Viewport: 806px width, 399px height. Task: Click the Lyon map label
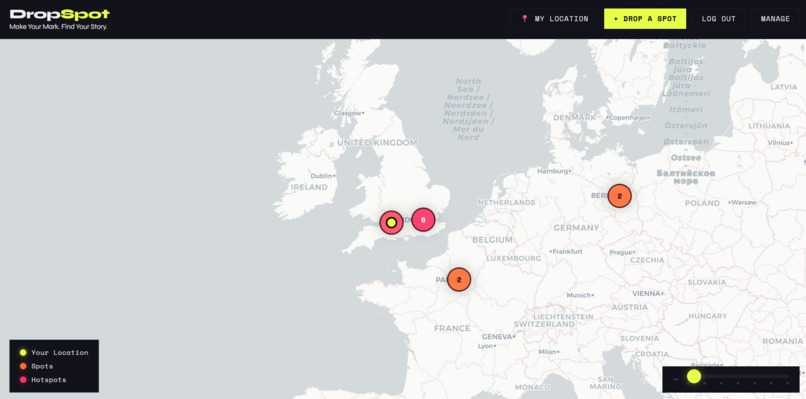click(486, 346)
